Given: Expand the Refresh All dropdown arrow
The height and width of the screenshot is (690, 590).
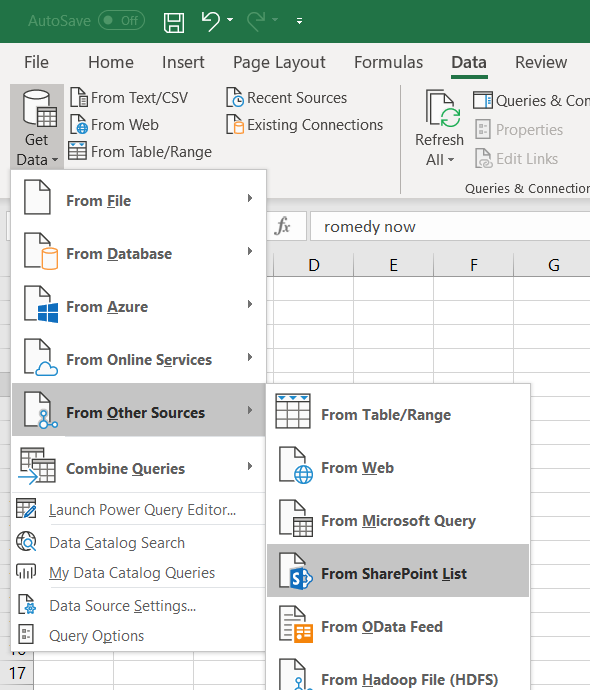Looking at the screenshot, I should (x=451, y=160).
